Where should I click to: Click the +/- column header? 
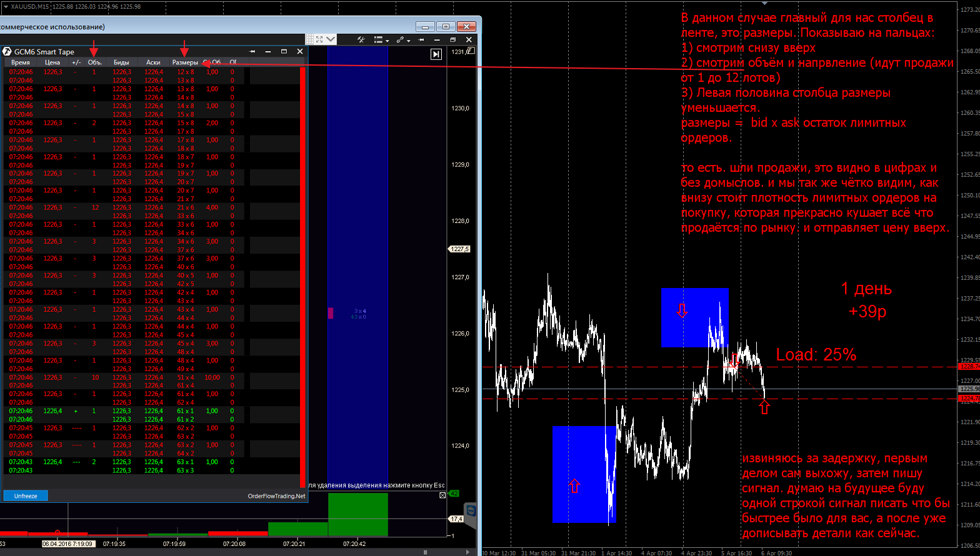tap(76, 62)
